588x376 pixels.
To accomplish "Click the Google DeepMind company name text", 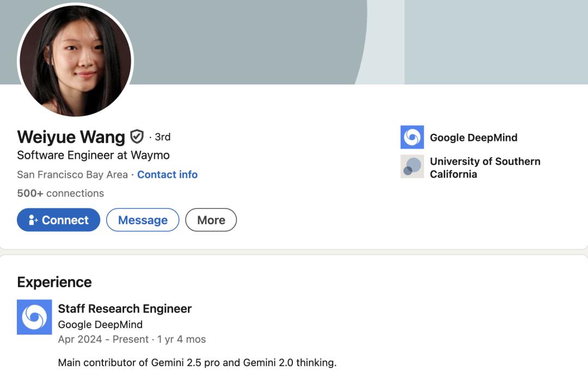I will click(474, 137).
